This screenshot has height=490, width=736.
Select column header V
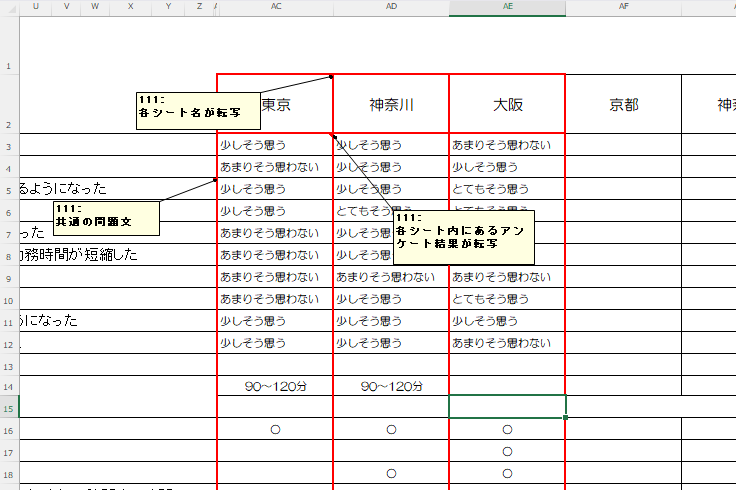(66, 7)
